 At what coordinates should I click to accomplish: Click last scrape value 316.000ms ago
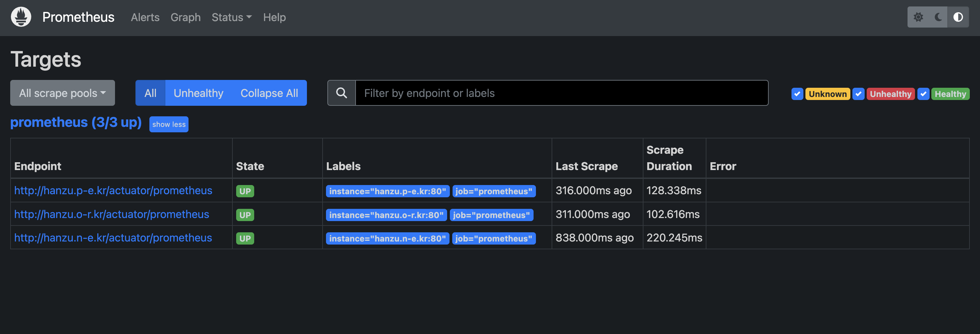(593, 190)
